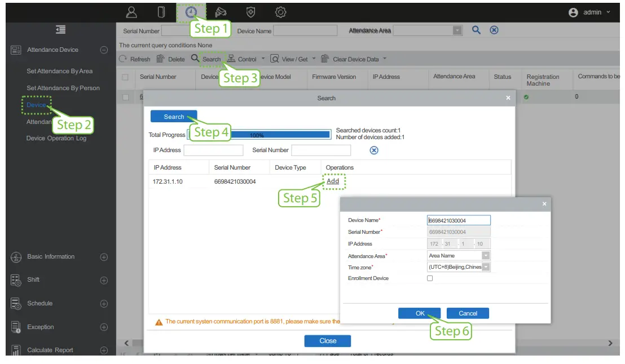Click the Shift sidebar icon

pyautogui.click(x=16, y=281)
